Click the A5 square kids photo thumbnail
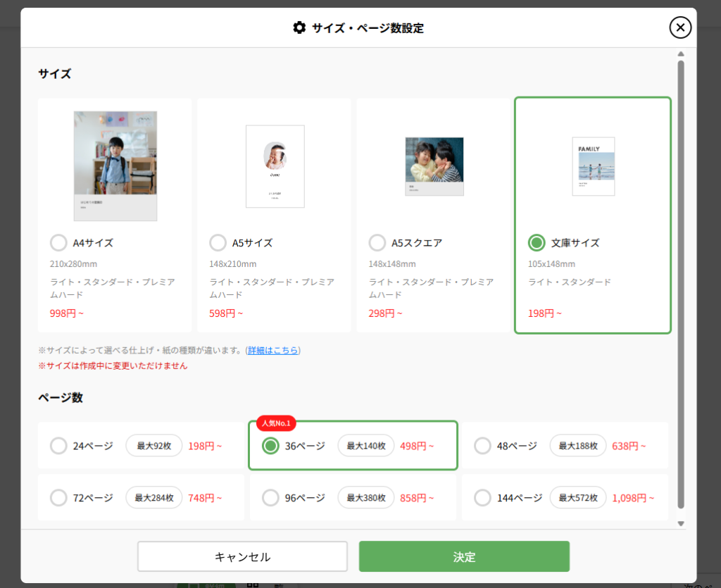The height and width of the screenshot is (588, 721). coord(434,166)
